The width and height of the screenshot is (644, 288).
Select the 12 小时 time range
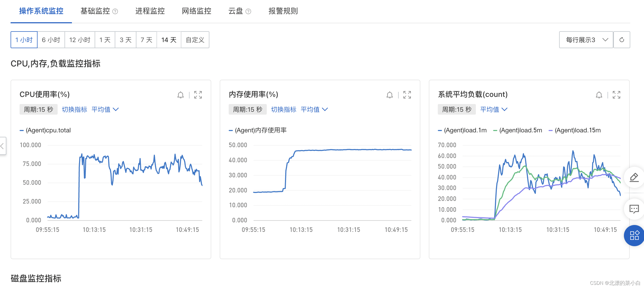tap(80, 40)
